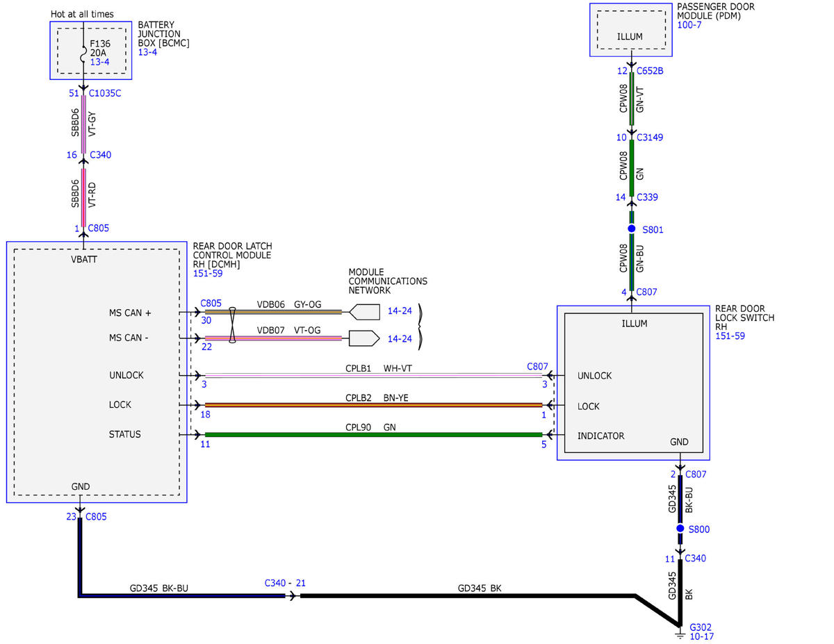The height and width of the screenshot is (644, 834).
Task: Select connector label C1035C
Action: point(106,93)
